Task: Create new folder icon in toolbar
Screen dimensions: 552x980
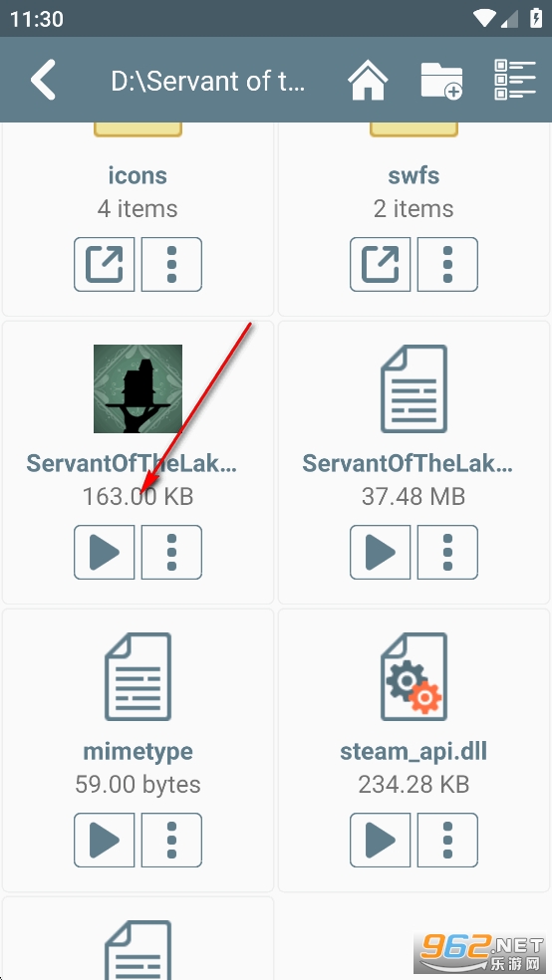Action: (x=441, y=80)
